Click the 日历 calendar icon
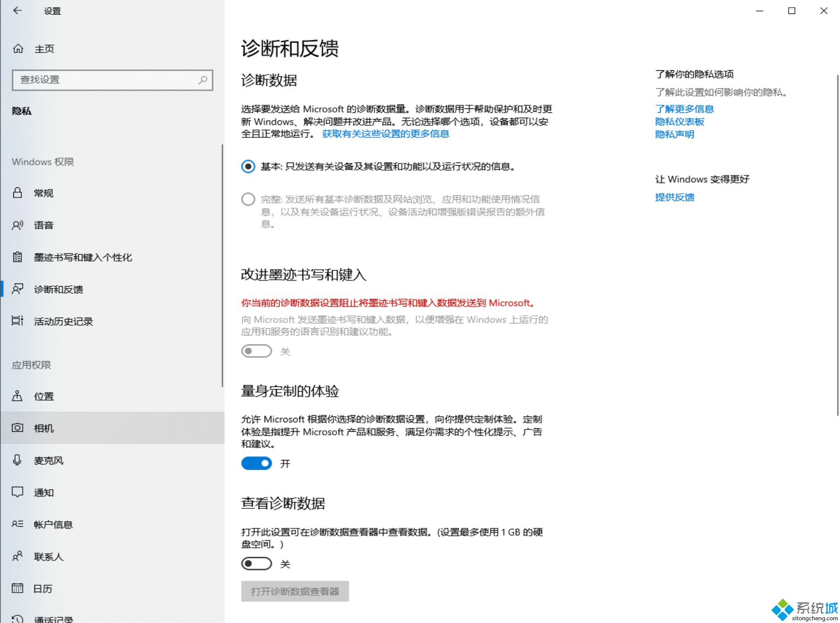Image resolution: width=840 pixels, height=623 pixels. 17,588
